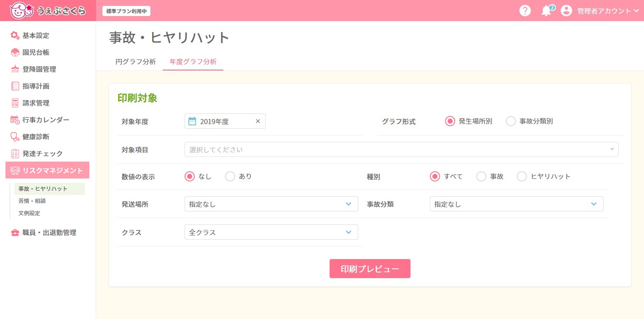Image resolution: width=644 pixels, height=319 pixels.
Task: Click the 行事カレンダー calendar icon
Action: click(15, 120)
